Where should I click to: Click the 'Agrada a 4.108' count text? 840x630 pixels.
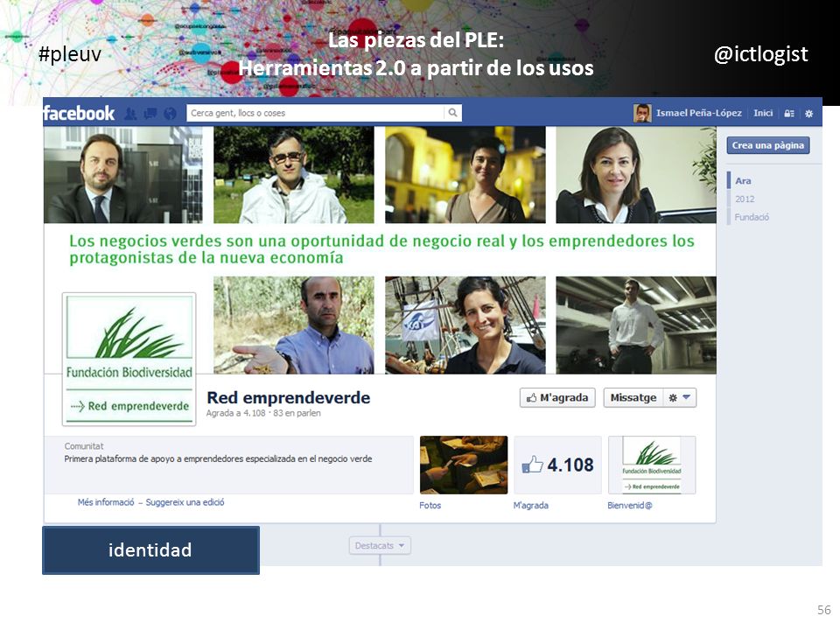tap(235, 413)
